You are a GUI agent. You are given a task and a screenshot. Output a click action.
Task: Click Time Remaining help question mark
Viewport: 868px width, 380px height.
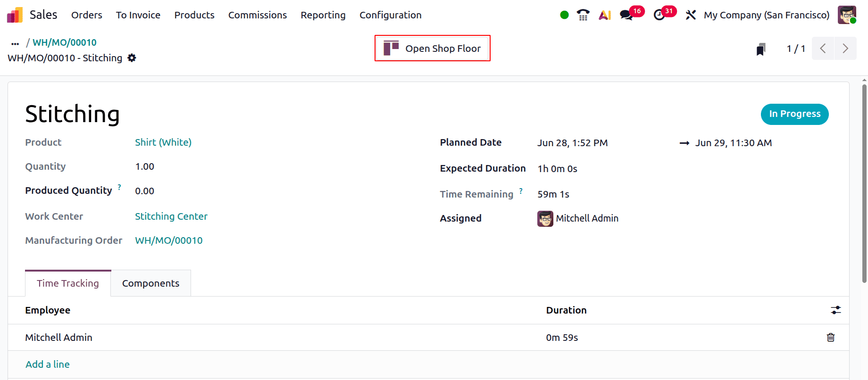click(521, 191)
